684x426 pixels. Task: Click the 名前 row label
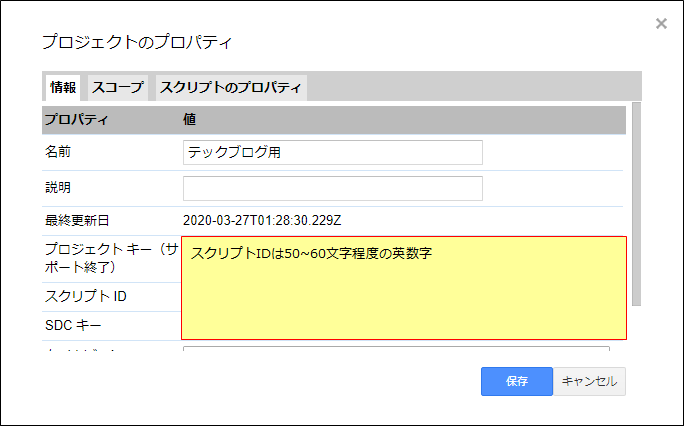[58, 152]
